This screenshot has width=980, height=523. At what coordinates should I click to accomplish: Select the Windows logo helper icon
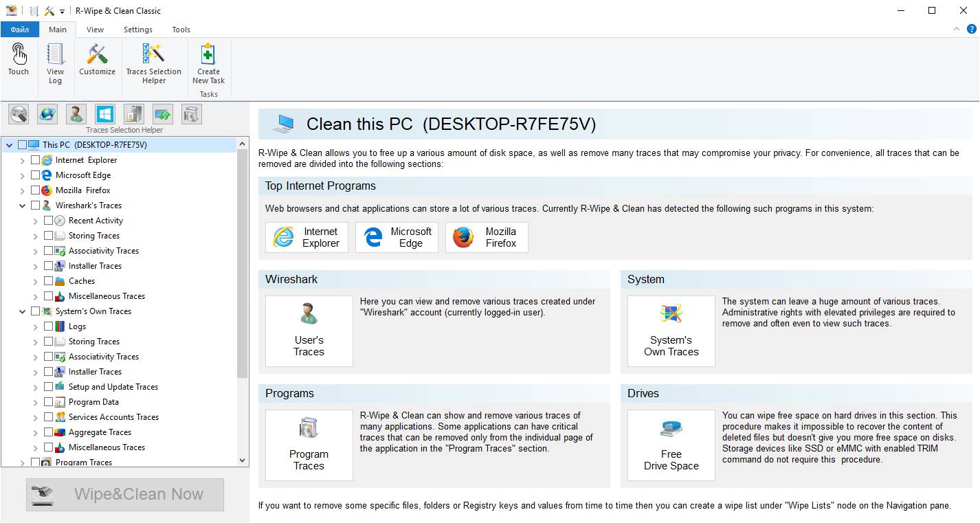pos(105,114)
